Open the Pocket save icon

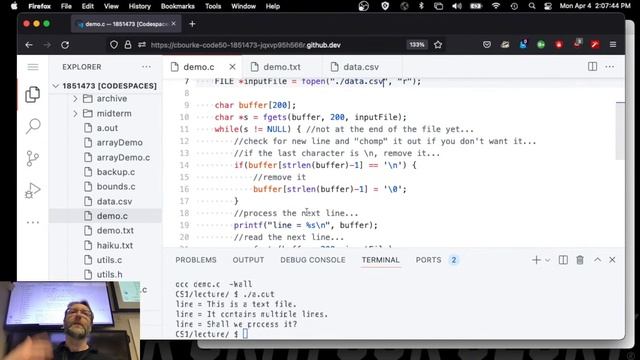[487, 44]
